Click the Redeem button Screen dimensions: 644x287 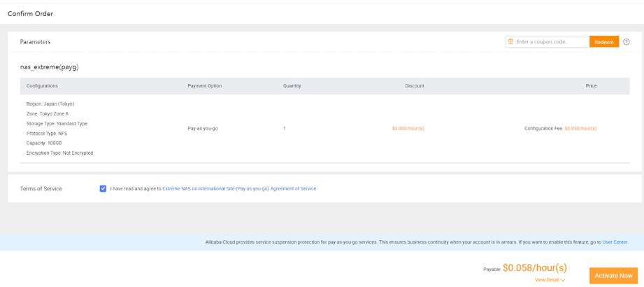603,42
